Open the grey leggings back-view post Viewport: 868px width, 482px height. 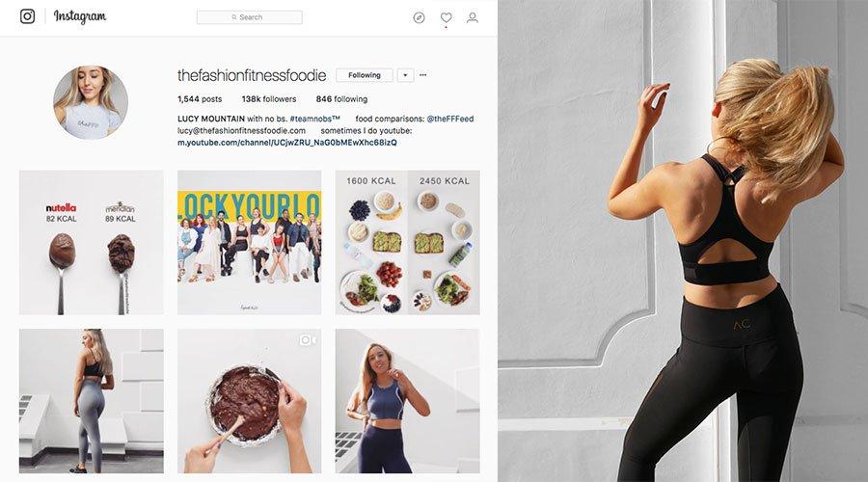92,401
